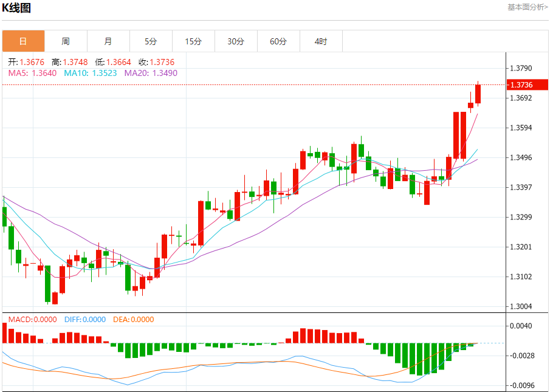553x392 pixels.
Task: Switch to the 月 monthly tab
Action: tap(108, 41)
